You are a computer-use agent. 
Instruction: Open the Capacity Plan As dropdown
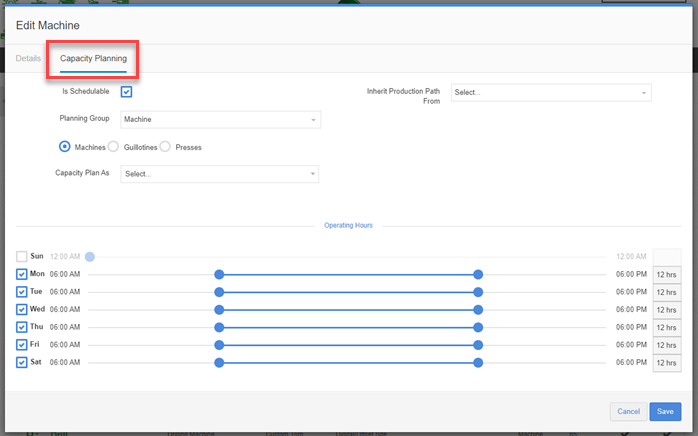coord(219,174)
